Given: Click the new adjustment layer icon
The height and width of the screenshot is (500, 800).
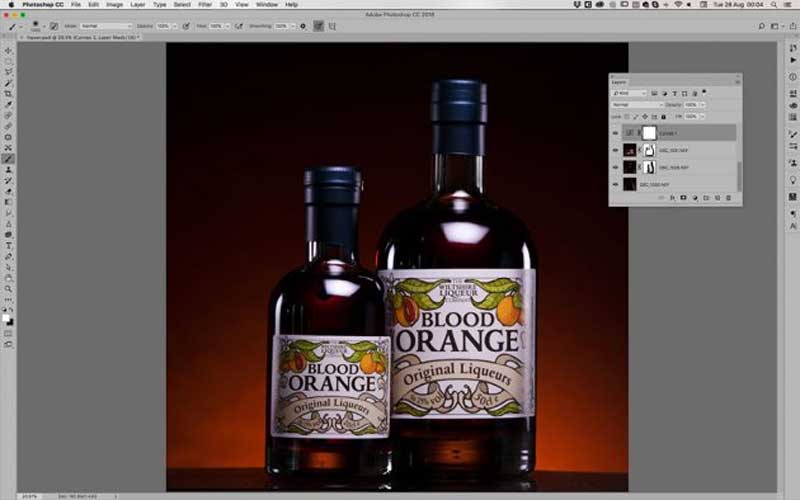Looking at the screenshot, I should click(x=694, y=198).
